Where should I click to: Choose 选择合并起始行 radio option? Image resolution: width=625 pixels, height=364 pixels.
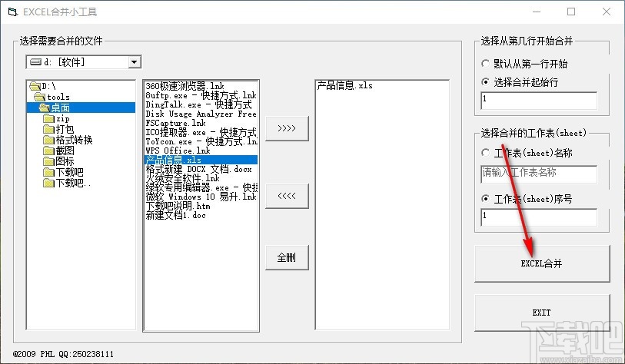coord(485,82)
